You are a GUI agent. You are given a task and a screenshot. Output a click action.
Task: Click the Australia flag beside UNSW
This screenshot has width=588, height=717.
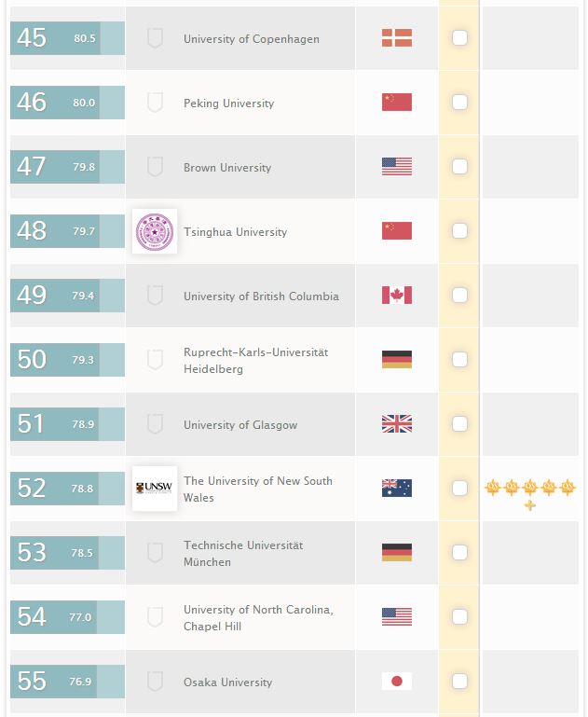(x=396, y=489)
